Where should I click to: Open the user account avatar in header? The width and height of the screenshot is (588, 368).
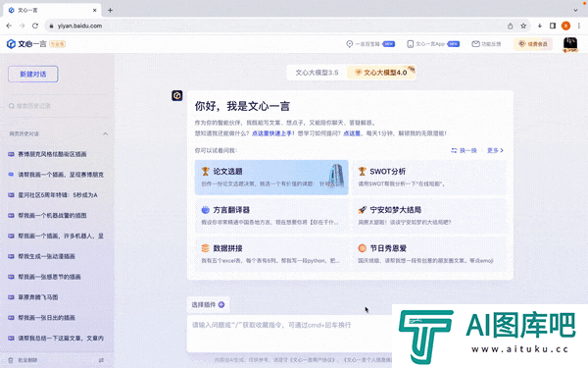[570, 45]
